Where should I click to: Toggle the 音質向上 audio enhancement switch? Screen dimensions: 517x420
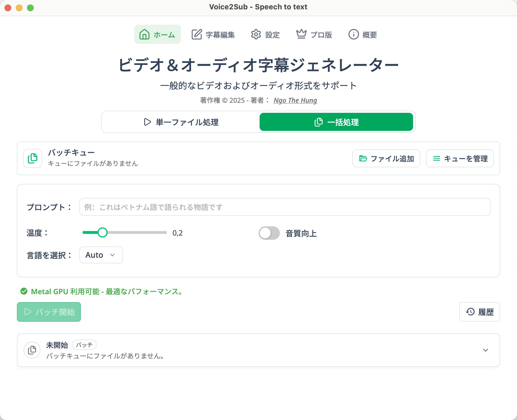269,233
